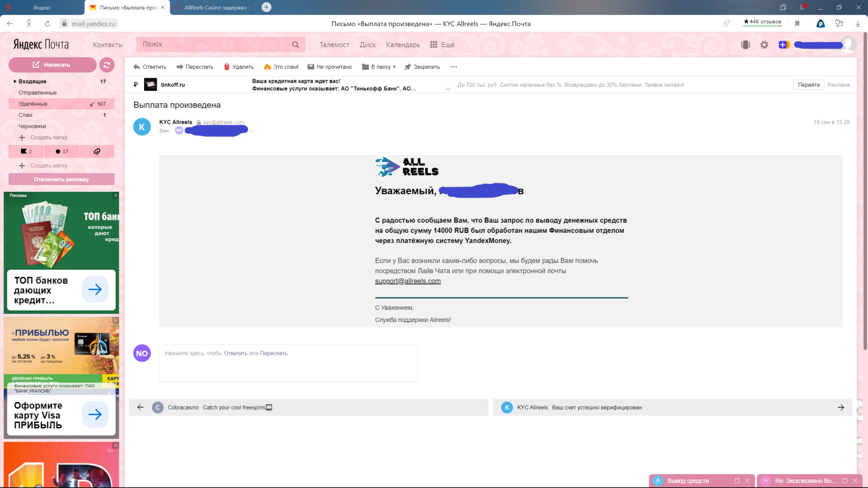Click Отключить рекламу button
868x488 pixels.
pyautogui.click(x=62, y=179)
